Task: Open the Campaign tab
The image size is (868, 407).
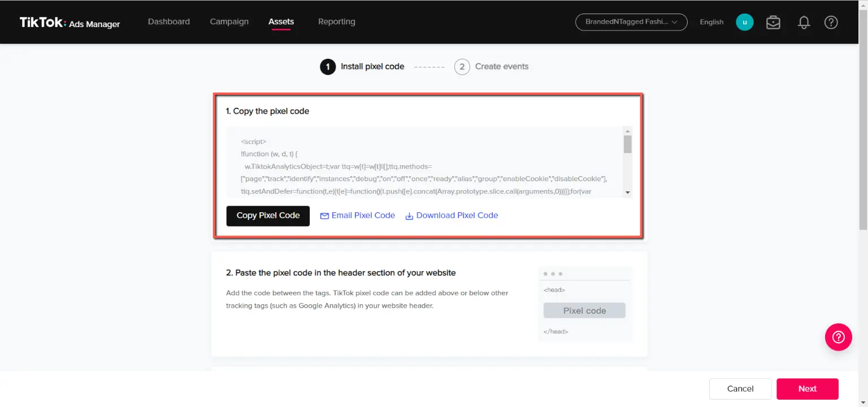Action: point(229,21)
